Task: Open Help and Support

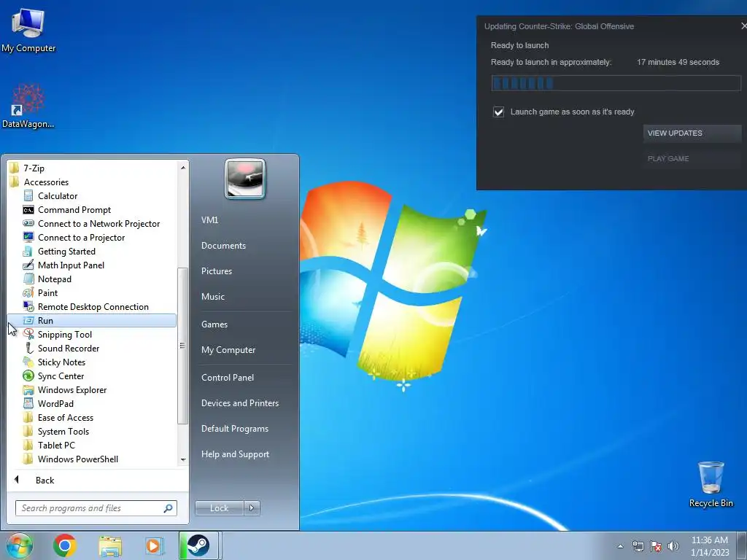Action: [235, 454]
